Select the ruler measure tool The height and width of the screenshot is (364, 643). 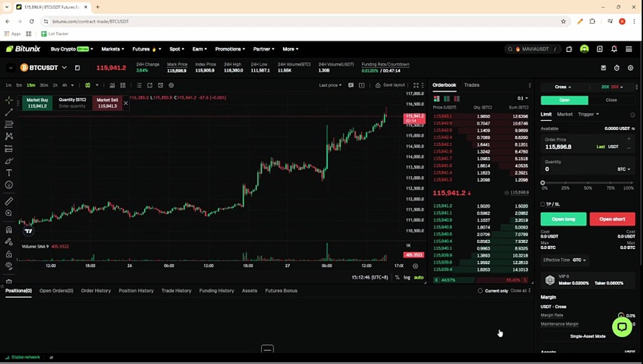tap(9, 201)
